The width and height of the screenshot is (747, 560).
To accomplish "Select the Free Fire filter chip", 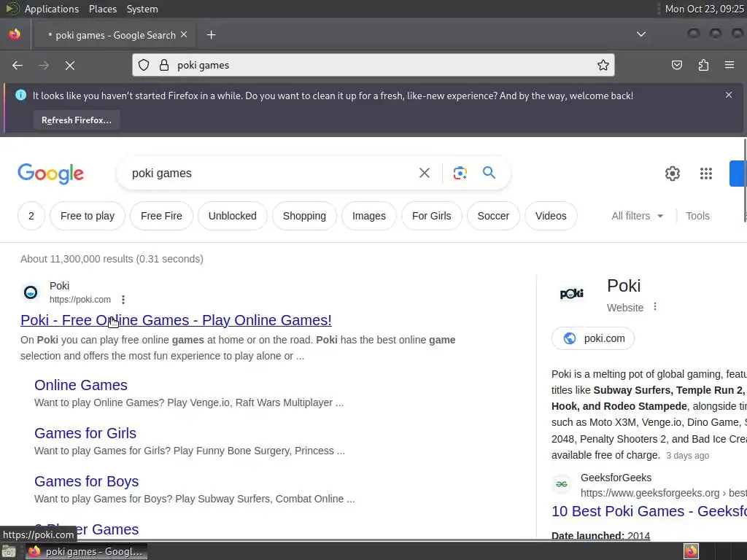I will [161, 216].
